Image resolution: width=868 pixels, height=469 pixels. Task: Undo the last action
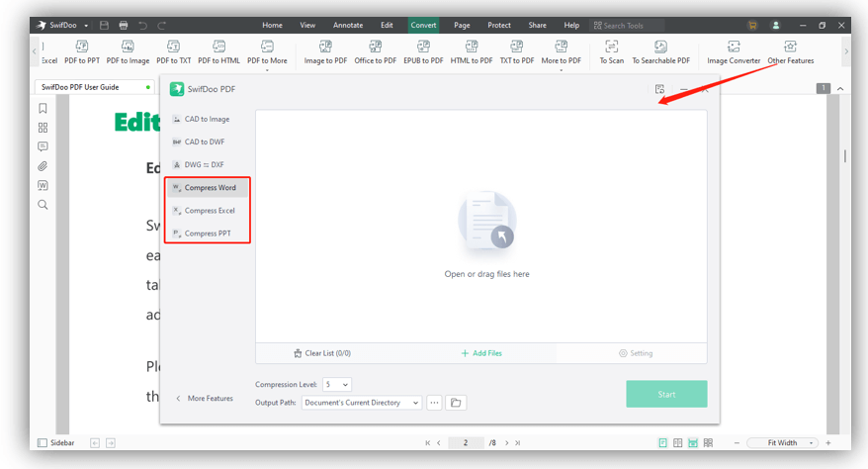(x=142, y=26)
